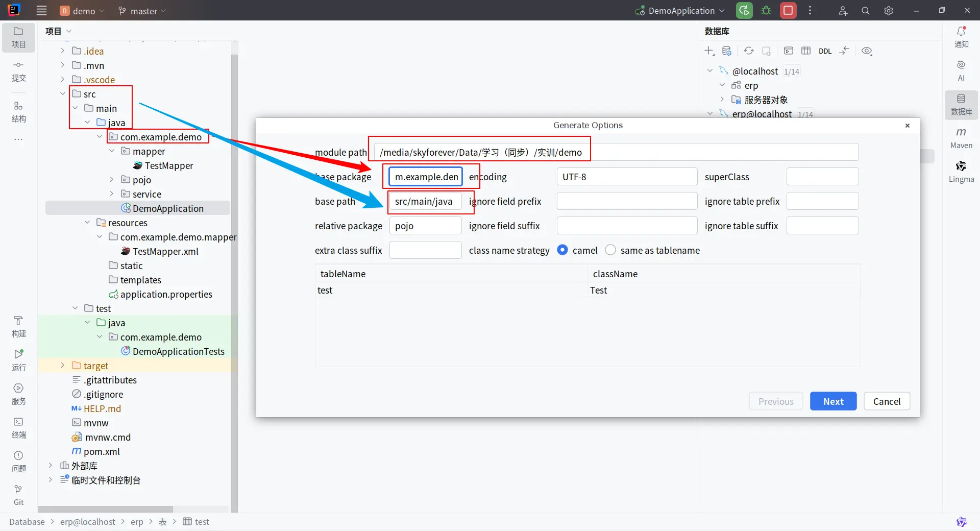This screenshot has height=531, width=980.
Task: Open IDE settings gear icon
Action: [889, 11]
